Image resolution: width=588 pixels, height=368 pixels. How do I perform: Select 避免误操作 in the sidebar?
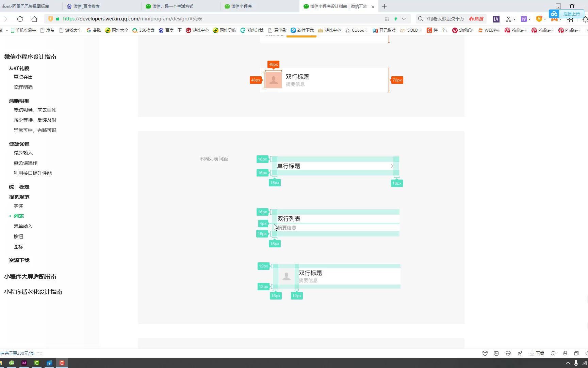coord(26,163)
